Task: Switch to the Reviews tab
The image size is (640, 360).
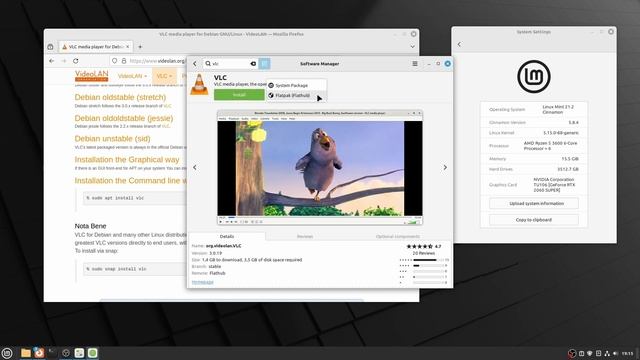Action: point(304,236)
